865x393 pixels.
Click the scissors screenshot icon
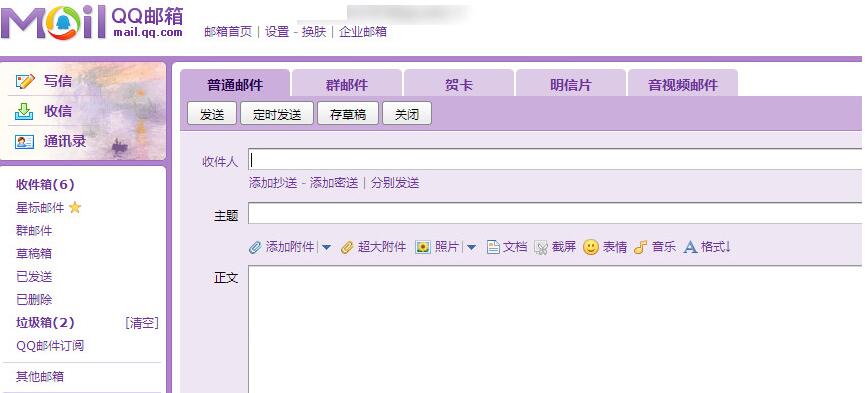(x=541, y=247)
